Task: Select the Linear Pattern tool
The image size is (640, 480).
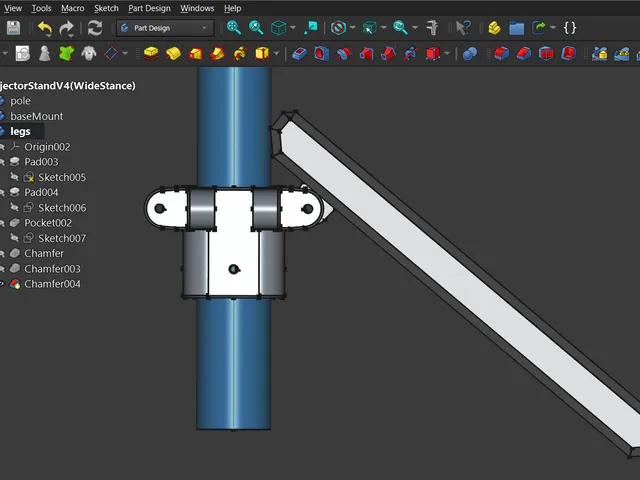Action: tap(622, 53)
